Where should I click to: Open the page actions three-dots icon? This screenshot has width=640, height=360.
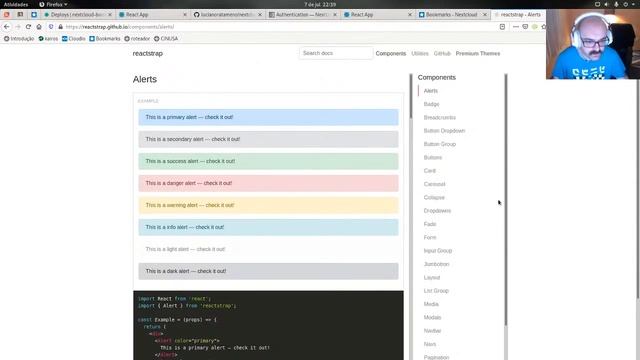tap(516, 27)
